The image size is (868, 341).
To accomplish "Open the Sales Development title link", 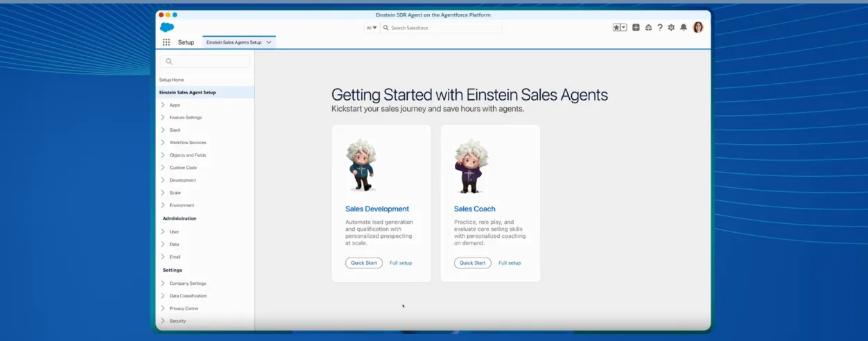I will [x=377, y=209].
